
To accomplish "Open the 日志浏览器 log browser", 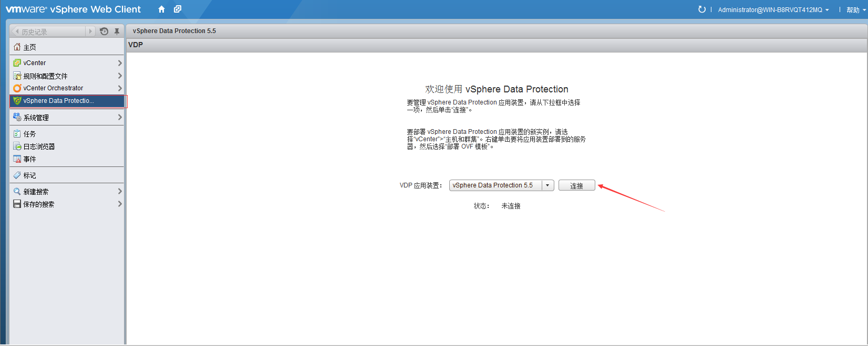I will coord(67,146).
